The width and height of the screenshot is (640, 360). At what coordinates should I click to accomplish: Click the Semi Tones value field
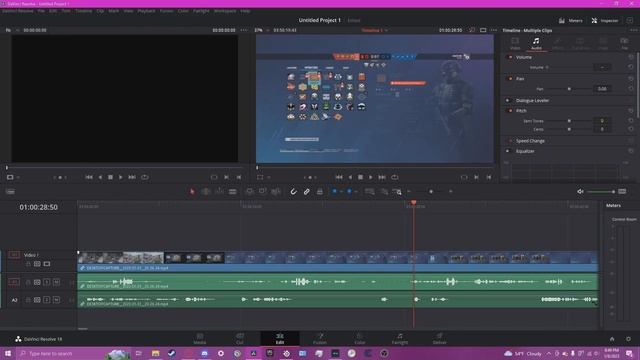[602, 121]
